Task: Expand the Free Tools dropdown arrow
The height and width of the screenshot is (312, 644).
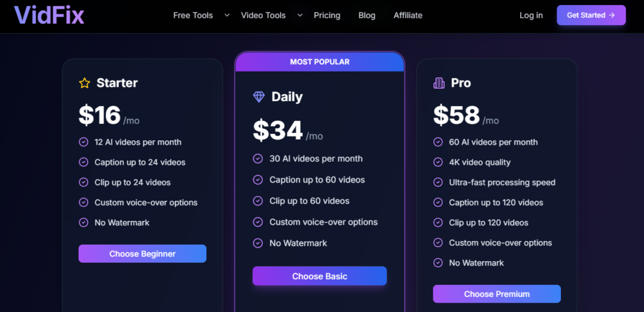Action: point(227,15)
